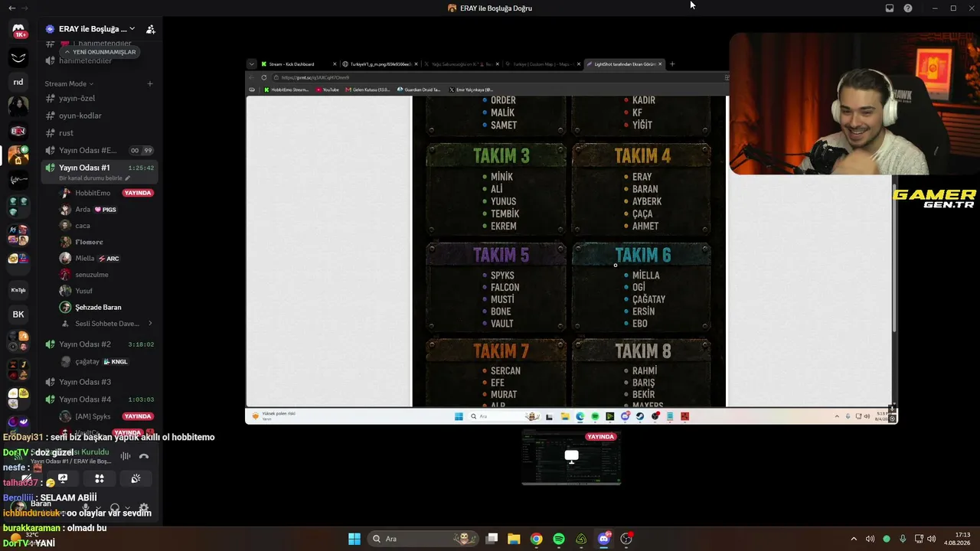The height and width of the screenshot is (551, 980).
Task: Join Yayın Odası #E voice channel
Action: [x=100, y=150]
